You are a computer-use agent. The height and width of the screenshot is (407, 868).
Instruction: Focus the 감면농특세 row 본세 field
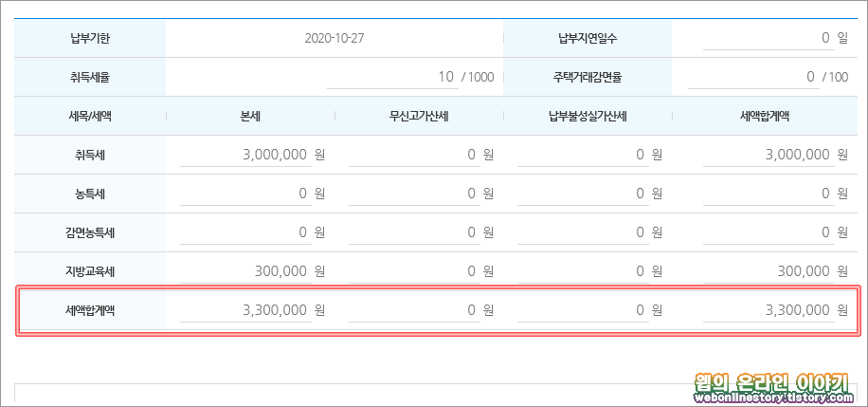pos(245,232)
